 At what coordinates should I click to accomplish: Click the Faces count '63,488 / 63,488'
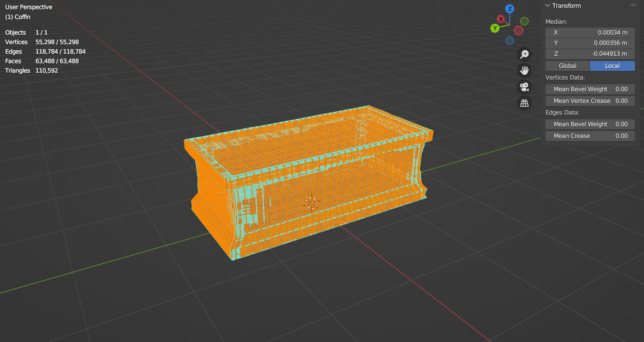tap(57, 61)
